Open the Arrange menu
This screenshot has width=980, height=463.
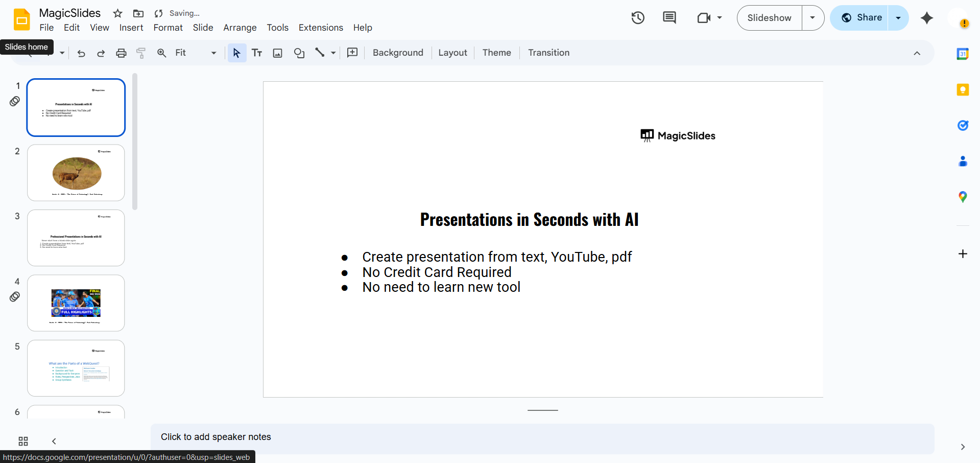click(240, 28)
